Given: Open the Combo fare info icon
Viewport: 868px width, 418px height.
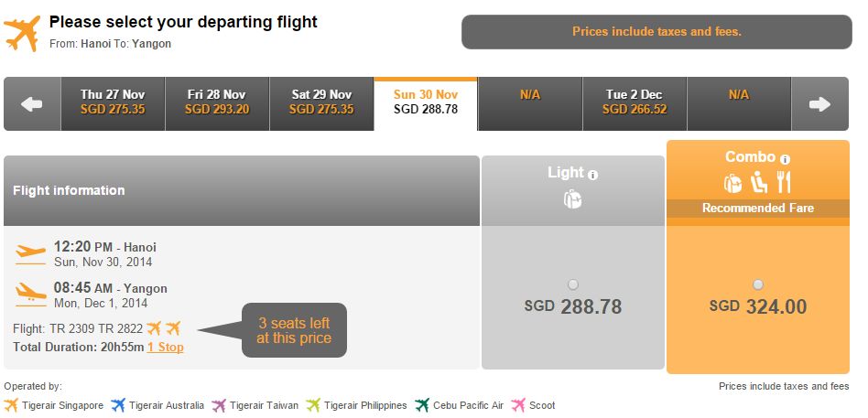Looking at the screenshot, I should click(x=785, y=160).
